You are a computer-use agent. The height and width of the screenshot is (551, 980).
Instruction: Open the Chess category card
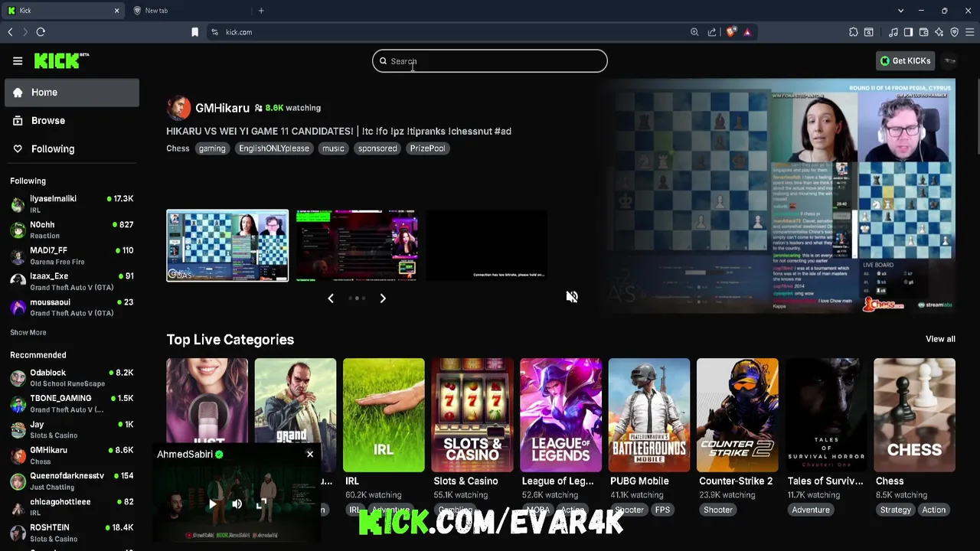(914, 415)
